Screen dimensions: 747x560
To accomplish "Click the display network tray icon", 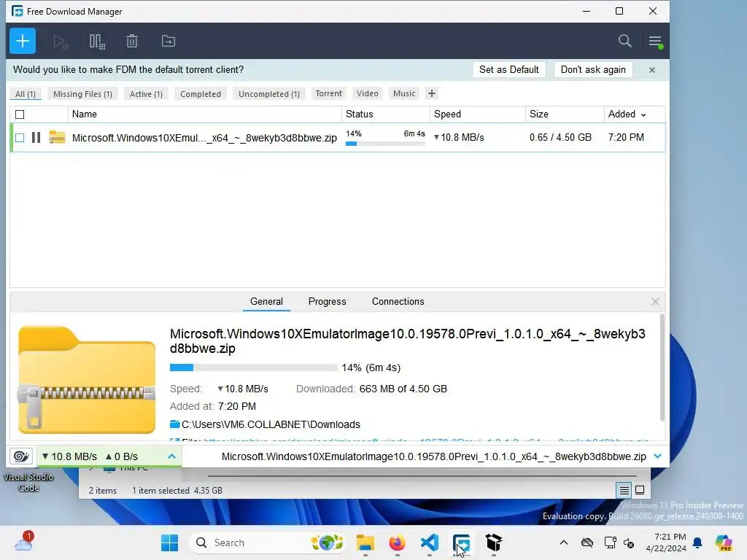I will click(611, 542).
